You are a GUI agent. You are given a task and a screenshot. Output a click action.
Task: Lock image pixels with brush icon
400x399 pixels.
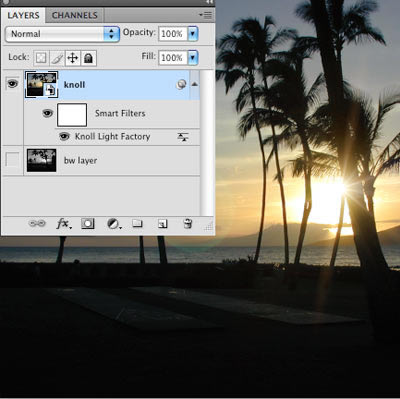coord(57,58)
